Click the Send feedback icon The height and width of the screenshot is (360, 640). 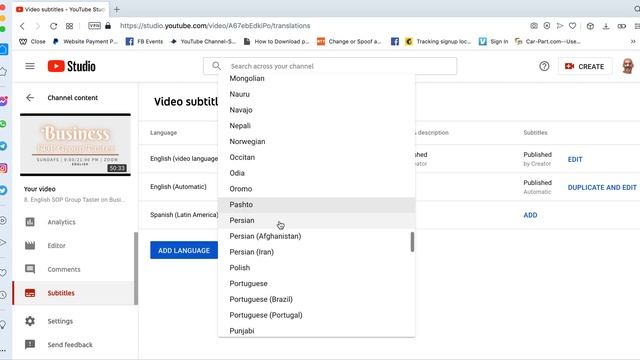pos(30,345)
